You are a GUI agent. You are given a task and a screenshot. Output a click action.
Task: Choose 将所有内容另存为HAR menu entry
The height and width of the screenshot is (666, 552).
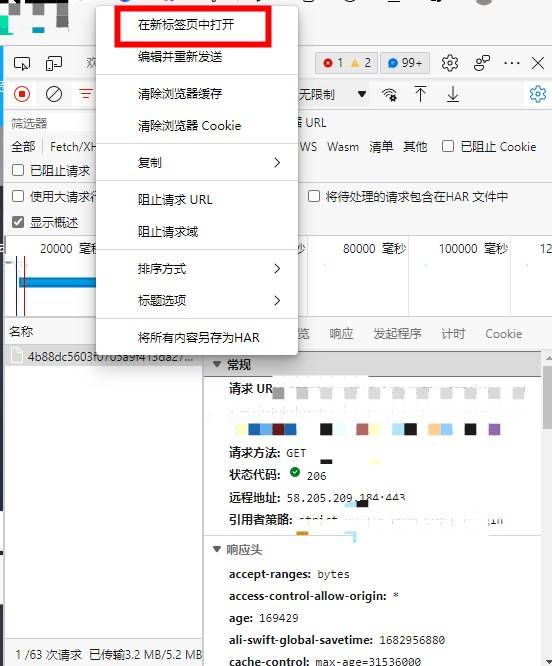pos(197,337)
